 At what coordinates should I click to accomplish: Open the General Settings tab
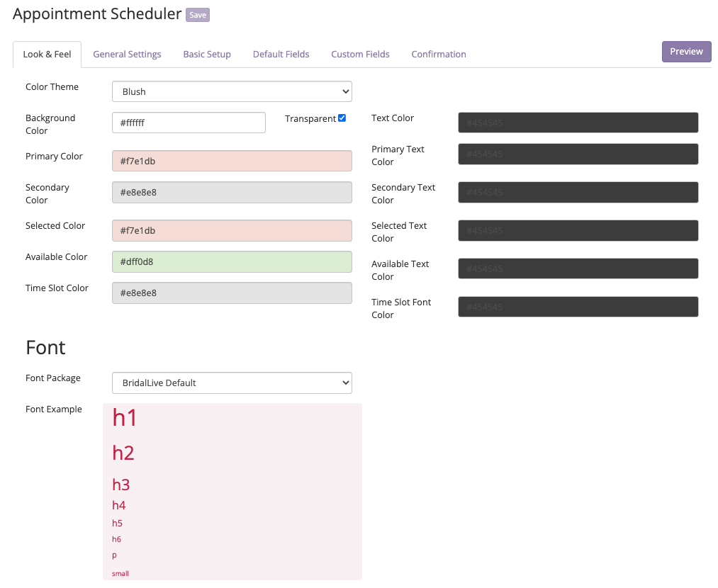tap(127, 55)
